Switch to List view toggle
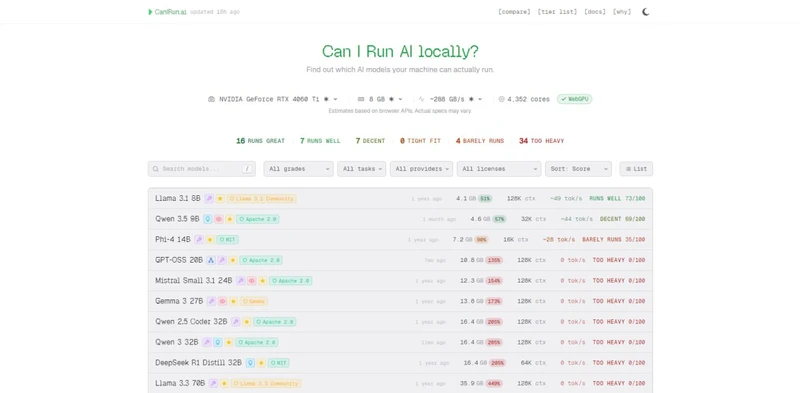This screenshot has height=393, width=800. pyautogui.click(x=636, y=169)
